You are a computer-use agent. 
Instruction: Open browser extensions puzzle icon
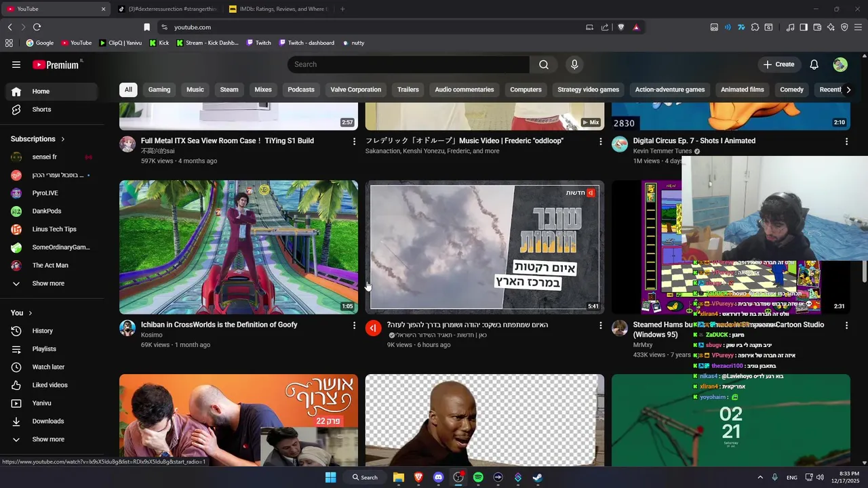click(755, 27)
